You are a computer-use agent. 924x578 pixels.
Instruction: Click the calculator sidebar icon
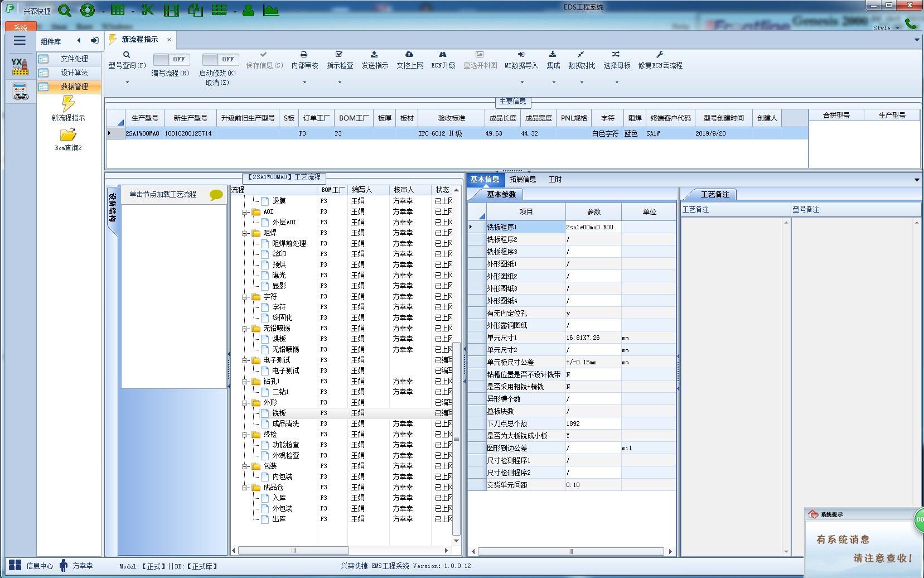[20, 91]
